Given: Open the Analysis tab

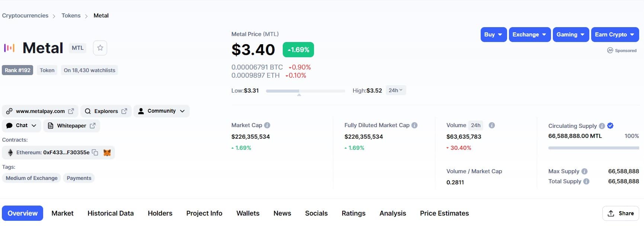Looking at the screenshot, I should point(393,213).
